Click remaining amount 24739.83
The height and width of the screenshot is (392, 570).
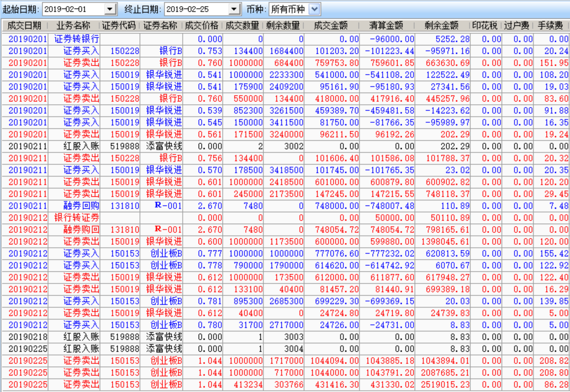coord(449,313)
